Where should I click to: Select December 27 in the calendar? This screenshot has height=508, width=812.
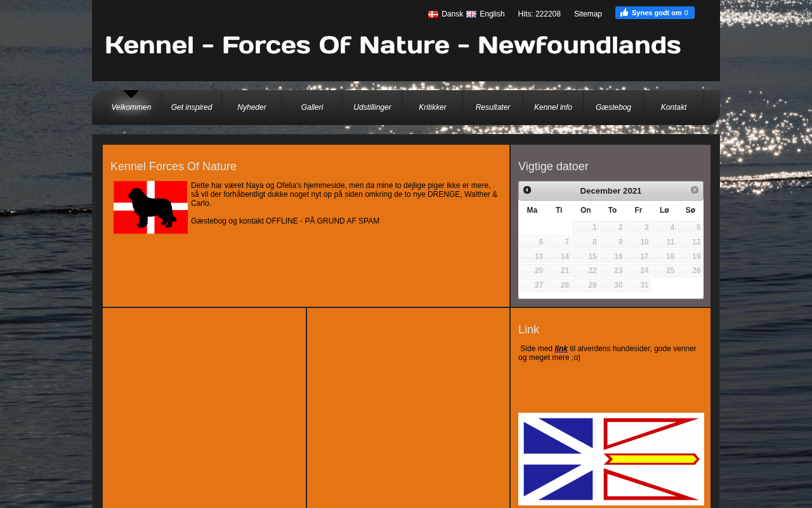[532, 285]
